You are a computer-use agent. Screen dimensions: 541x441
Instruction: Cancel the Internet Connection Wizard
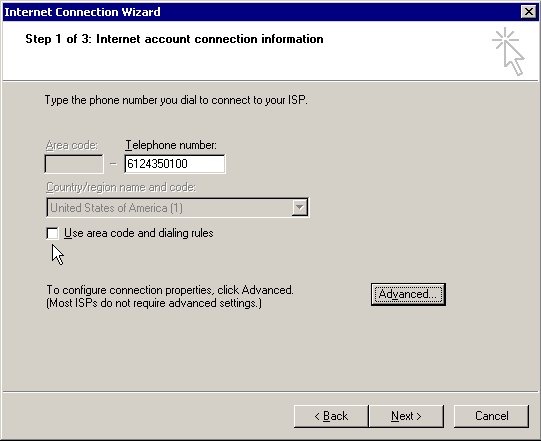click(x=491, y=416)
